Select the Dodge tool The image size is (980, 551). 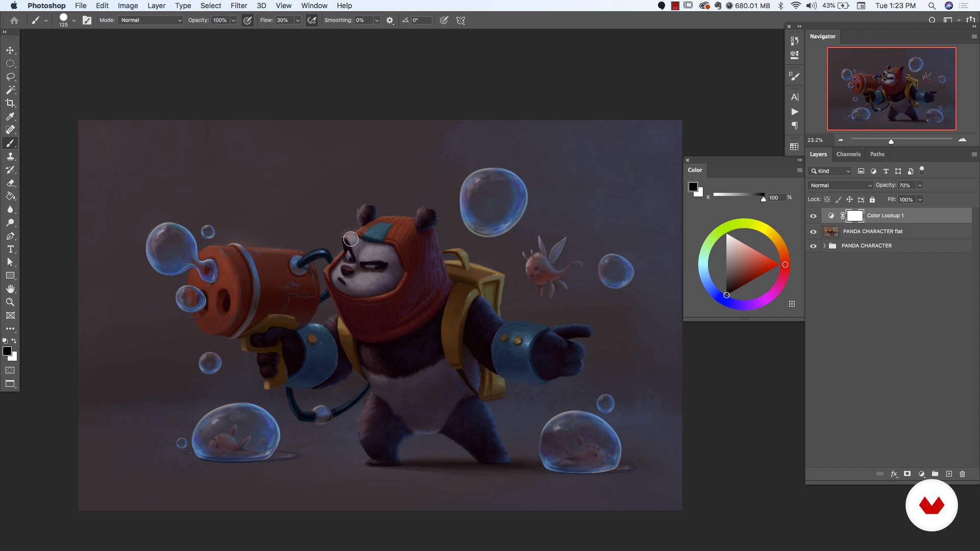point(10,222)
